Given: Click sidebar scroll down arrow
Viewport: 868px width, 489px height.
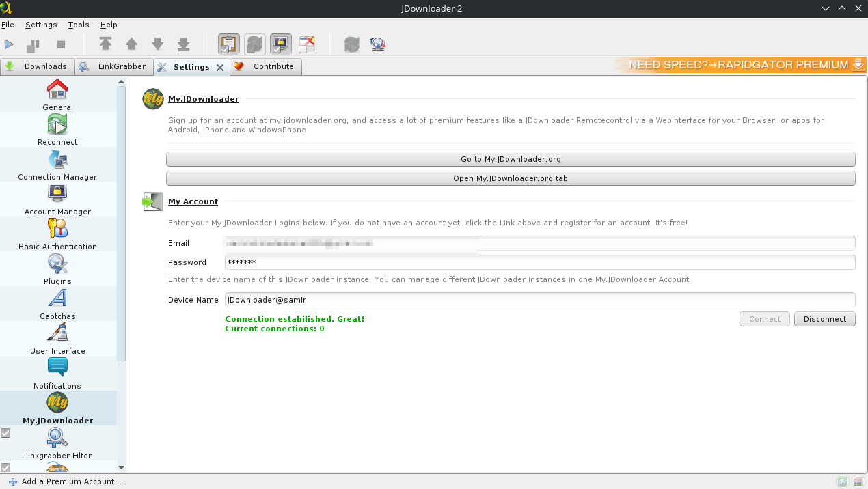Looking at the screenshot, I should 122,468.
